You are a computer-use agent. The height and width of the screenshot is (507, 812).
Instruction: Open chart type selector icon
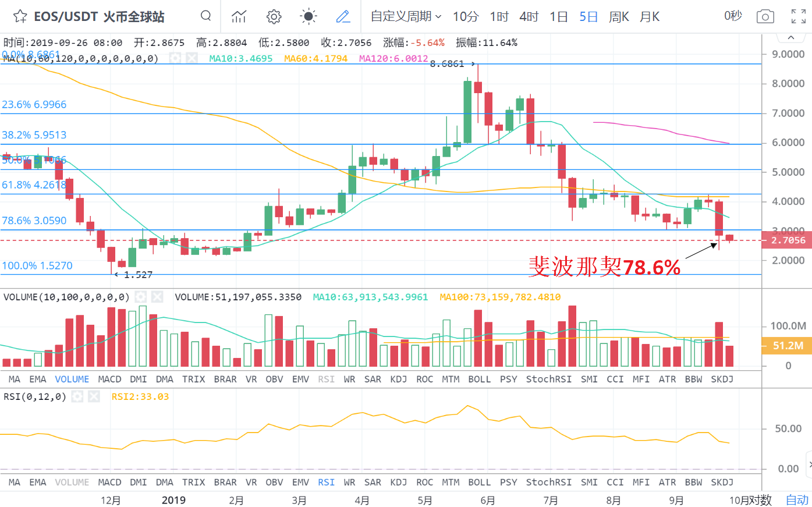[x=239, y=17]
